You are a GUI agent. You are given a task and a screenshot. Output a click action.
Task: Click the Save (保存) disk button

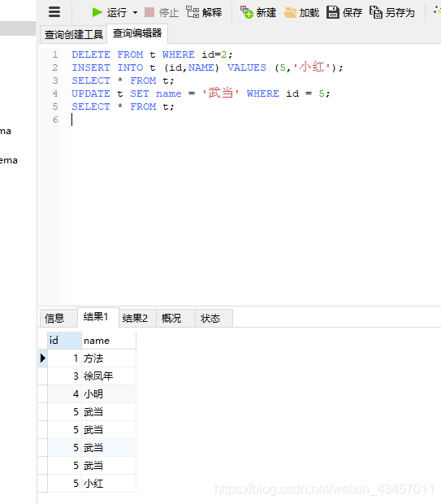point(344,12)
